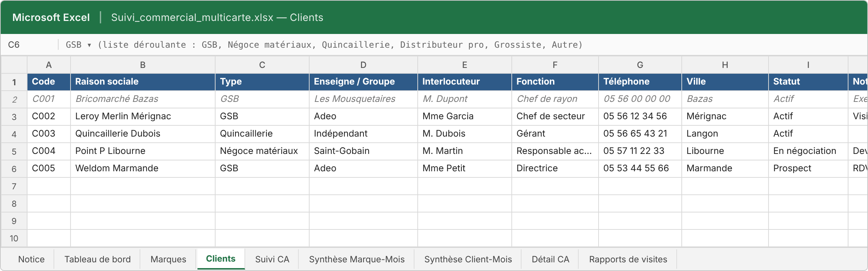
Task: Open the GSB dropdown arrow in formula bar
Action: (89, 45)
